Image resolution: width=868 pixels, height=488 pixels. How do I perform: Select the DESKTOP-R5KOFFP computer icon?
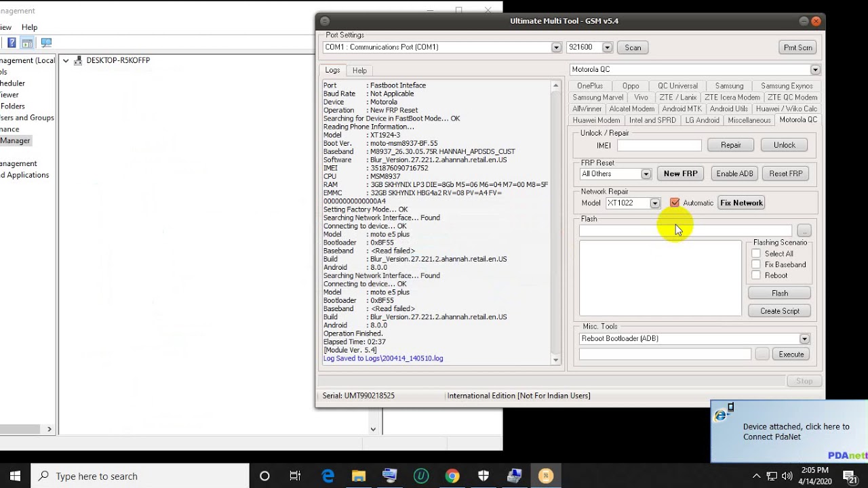[x=79, y=60]
